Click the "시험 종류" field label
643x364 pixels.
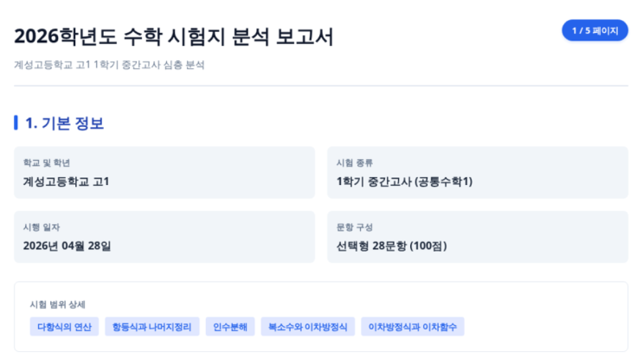pyautogui.click(x=355, y=163)
